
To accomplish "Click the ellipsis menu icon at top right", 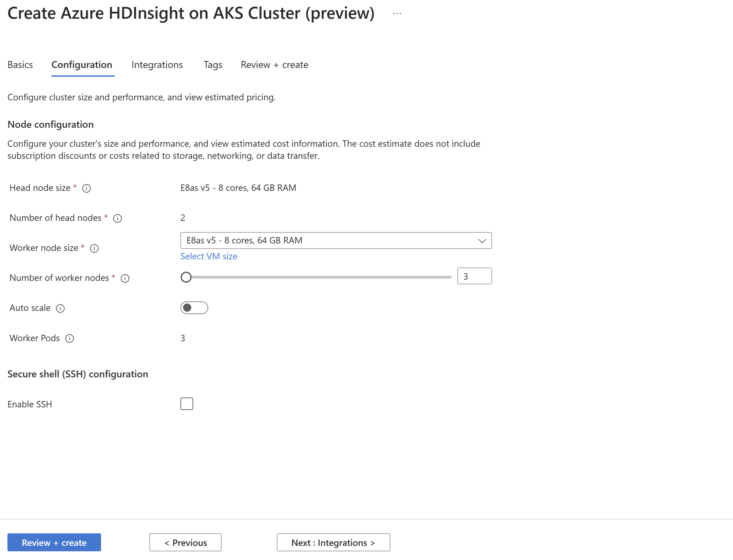I will [395, 15].
